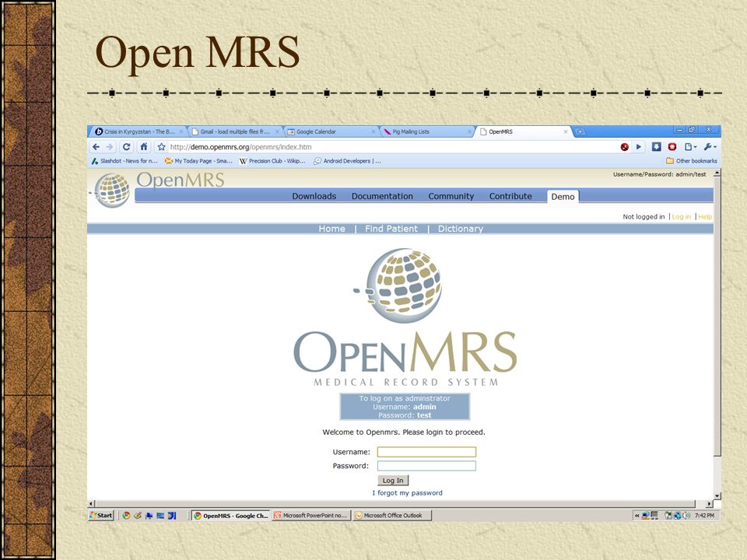Click into the Password field
The height and width of the screenshot is (560, 747).
click(x=426, y=466)
